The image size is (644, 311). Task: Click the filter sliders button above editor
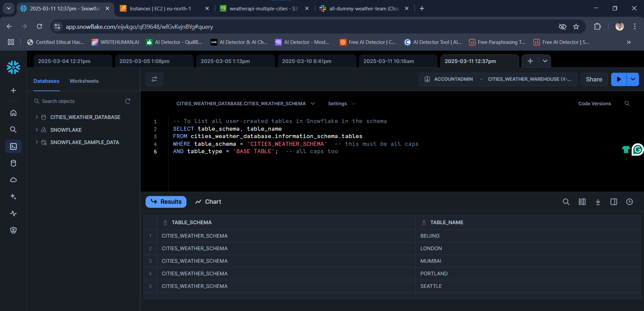pyautogui.click(x=154, y=79)
